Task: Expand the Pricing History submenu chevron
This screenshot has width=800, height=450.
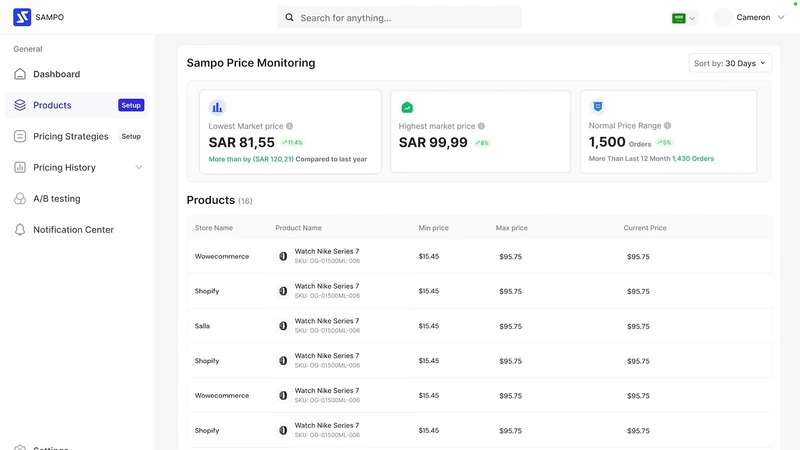Action: pyautogui.click(x=139, y=167)
